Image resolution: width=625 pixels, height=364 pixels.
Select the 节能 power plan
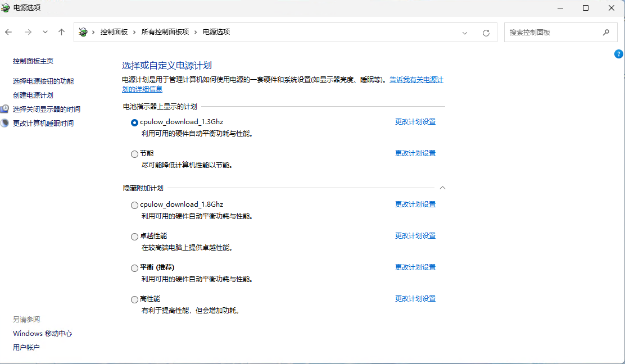pos(134,154)
